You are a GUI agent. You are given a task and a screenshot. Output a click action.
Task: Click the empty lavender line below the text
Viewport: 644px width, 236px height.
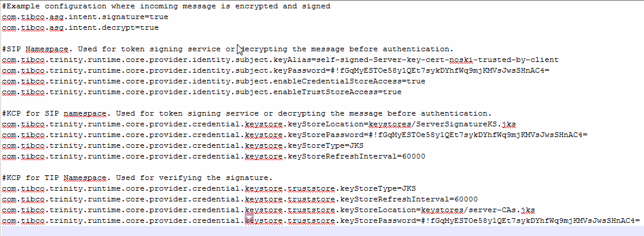pyautogui.click(x=322, y=231)
